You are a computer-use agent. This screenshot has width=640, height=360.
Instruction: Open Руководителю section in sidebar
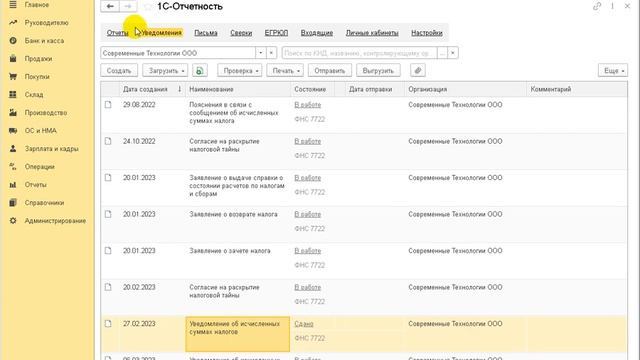46,23
